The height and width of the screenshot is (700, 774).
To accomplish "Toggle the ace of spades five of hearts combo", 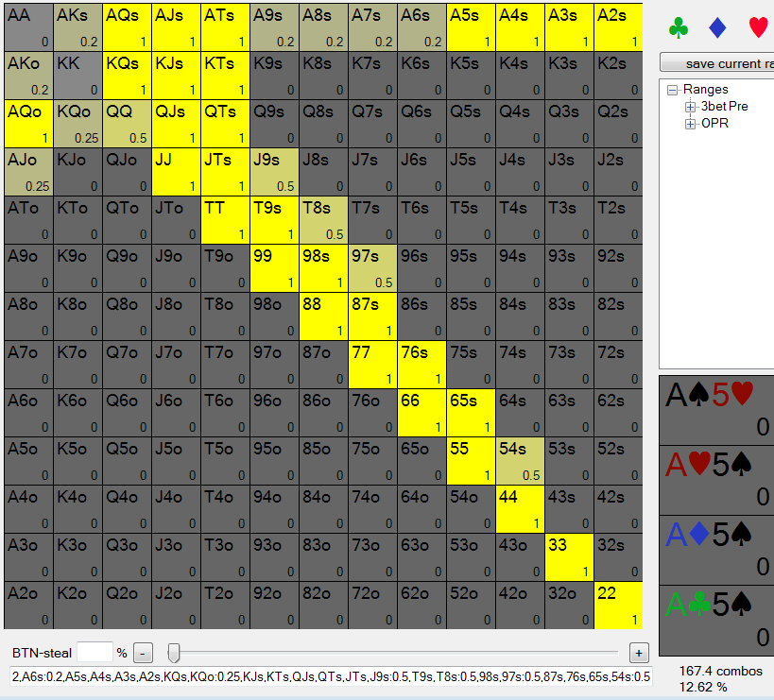I will pos(716,410).
